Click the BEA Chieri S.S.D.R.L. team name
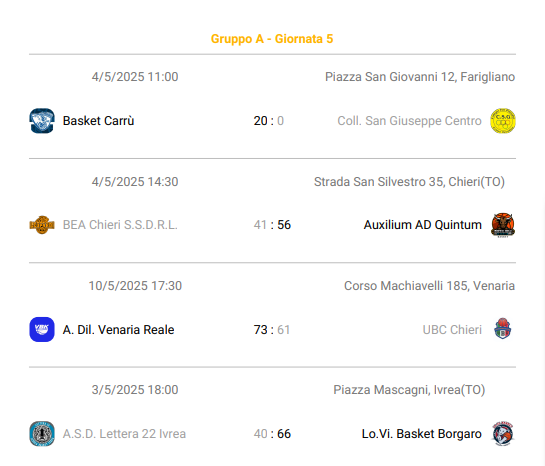545x466 pixels. tap(120, 225)
